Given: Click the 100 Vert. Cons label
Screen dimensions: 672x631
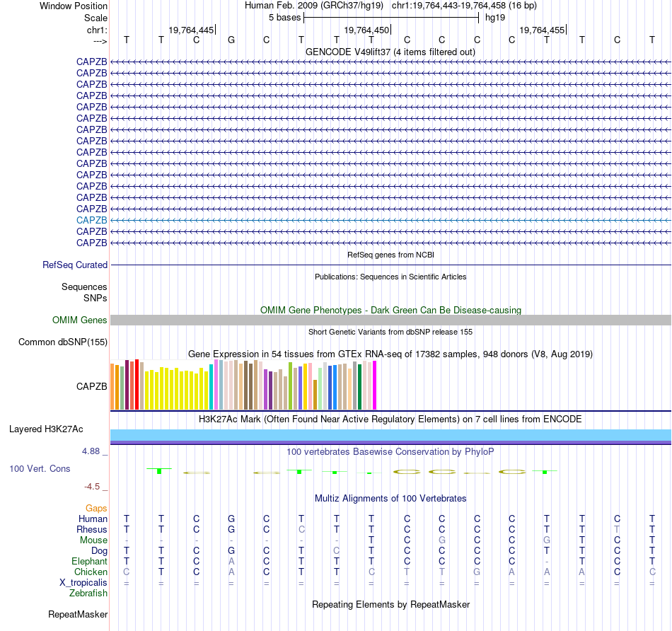Looking at the screenshot, I should coord(40,469).
